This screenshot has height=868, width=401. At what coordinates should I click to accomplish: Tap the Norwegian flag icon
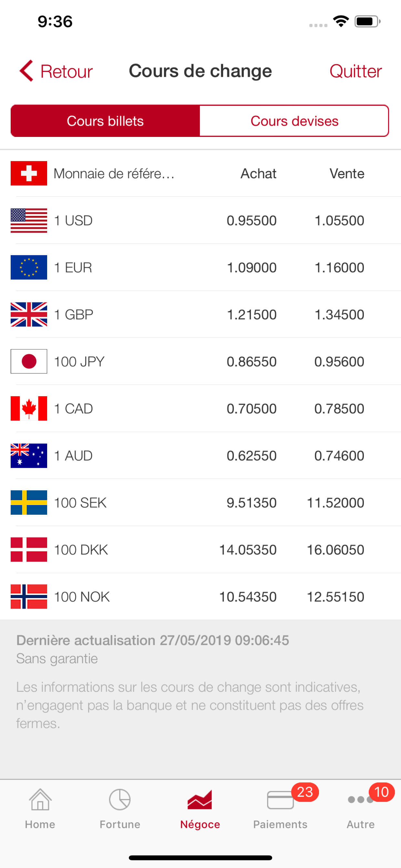(29, 596)
